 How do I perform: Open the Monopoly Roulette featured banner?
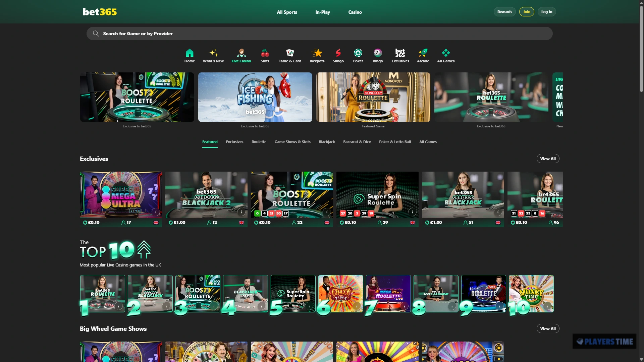tap(373, 97)
